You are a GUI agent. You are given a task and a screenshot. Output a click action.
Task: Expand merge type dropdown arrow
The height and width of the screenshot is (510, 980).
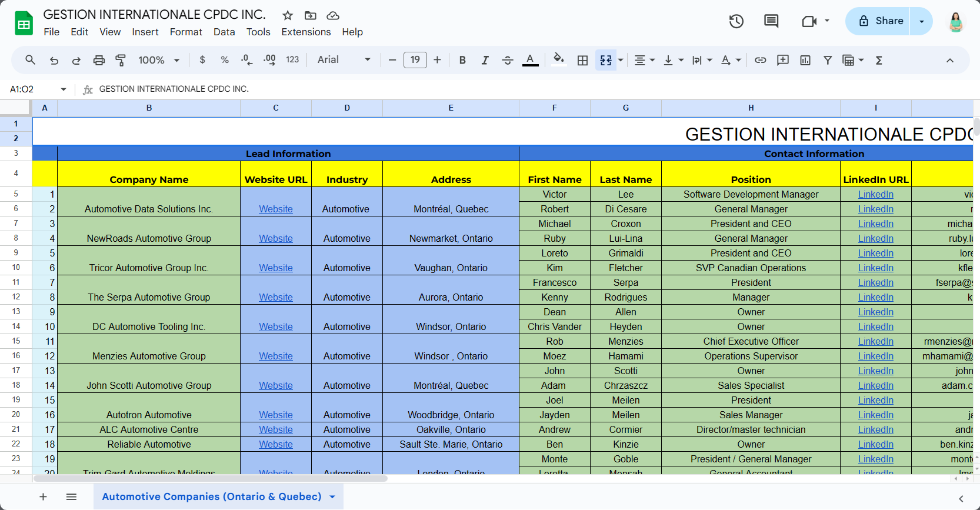pos(621,60)
